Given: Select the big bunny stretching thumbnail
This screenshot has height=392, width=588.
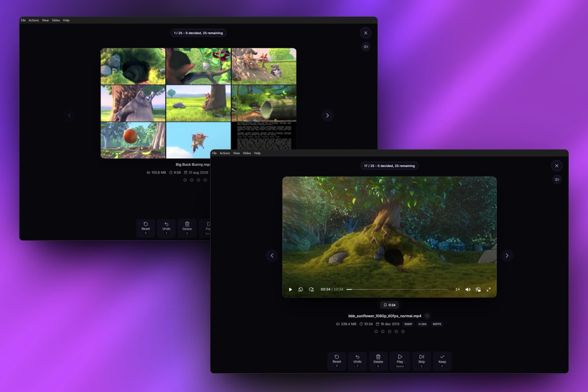Looking at the screenshot, I should [133, 103].
